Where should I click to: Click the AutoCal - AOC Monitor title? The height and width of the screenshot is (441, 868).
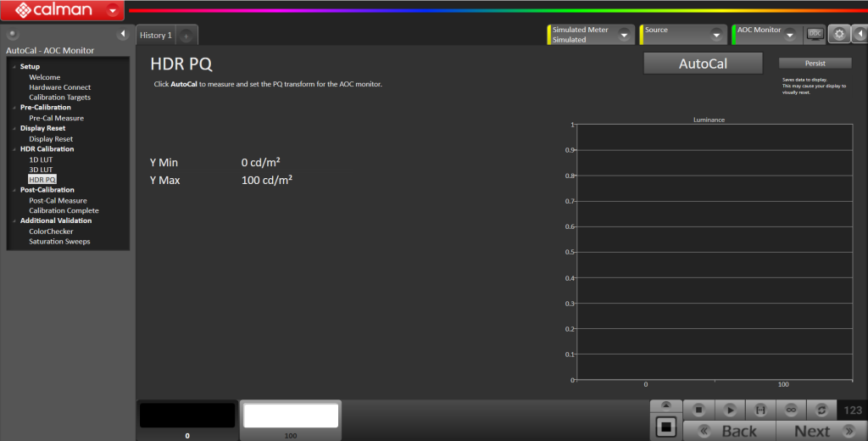click(50, 50)
